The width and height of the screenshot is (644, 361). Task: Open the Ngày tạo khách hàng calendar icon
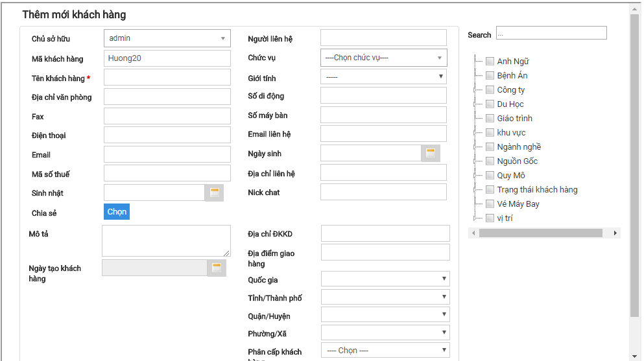coord(217,268)
